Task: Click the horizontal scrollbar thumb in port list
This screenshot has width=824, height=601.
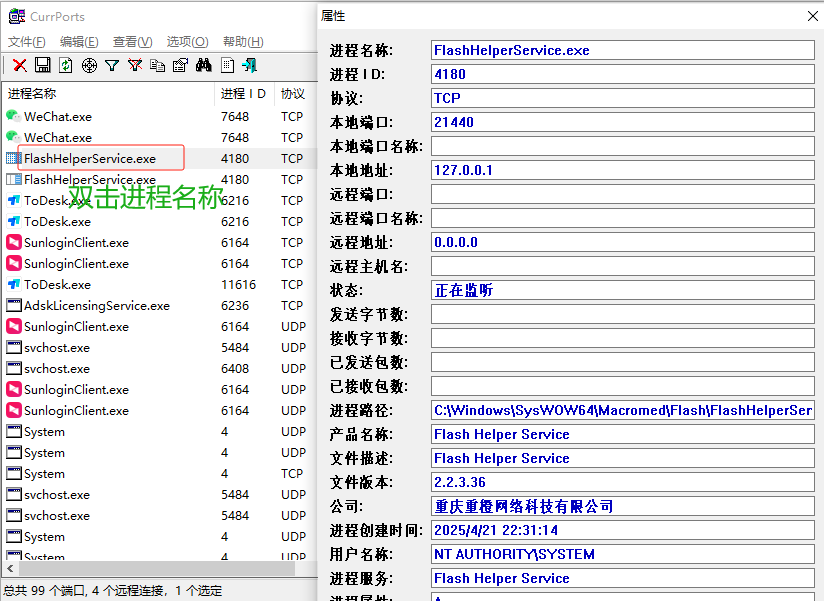Action: coord(157,568)
